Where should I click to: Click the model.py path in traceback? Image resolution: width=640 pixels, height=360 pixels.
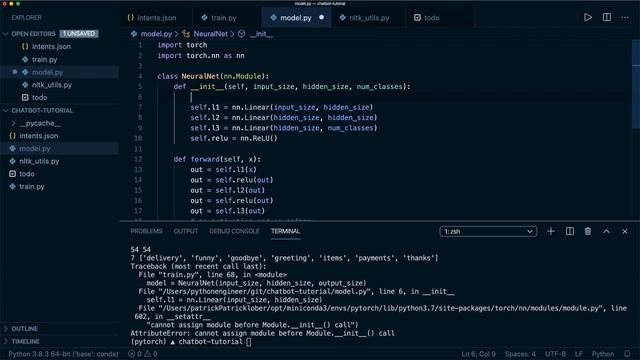click(265, 291)
